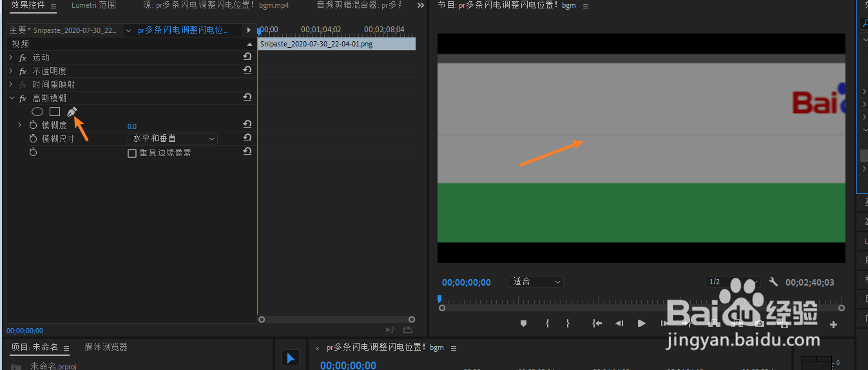Toggle animation stopwatch for 模糊度
Screen dimensions: 868x370
click(x=34, y=125)
